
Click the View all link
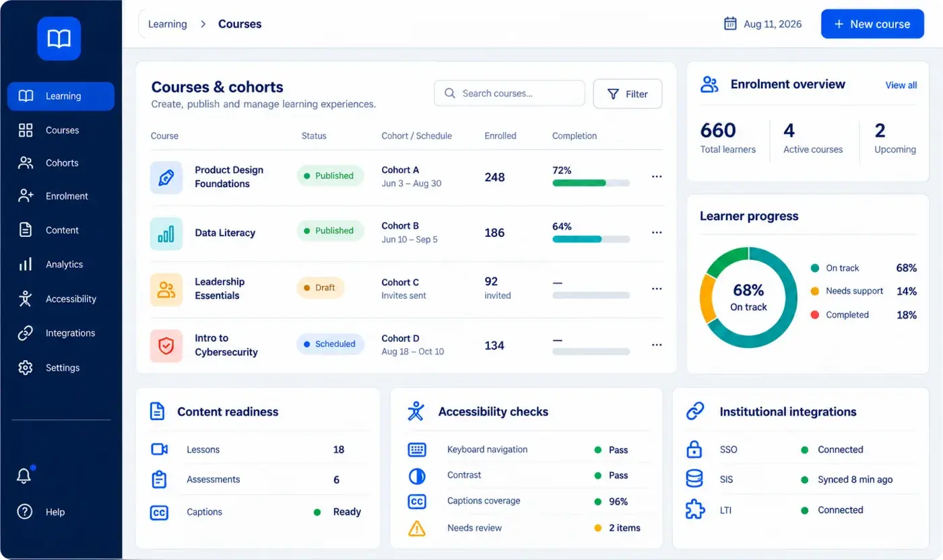click(901, 85)
